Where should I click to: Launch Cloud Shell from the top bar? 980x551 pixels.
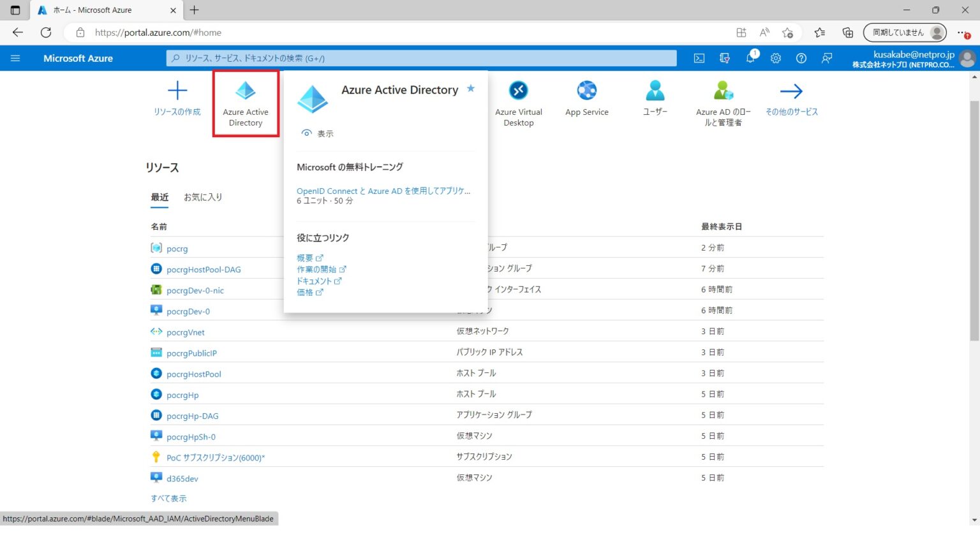click(698, 58)
